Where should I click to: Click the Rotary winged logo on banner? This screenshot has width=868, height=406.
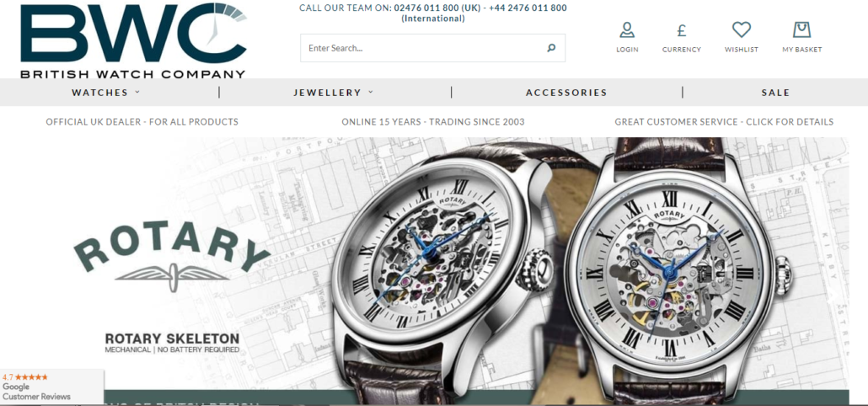click(172, 255)
